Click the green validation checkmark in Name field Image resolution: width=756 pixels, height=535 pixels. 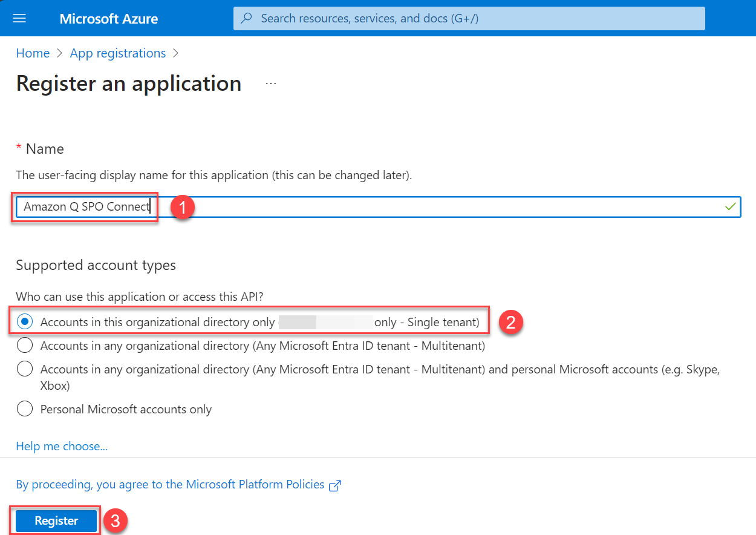click(x=730, y=206)
